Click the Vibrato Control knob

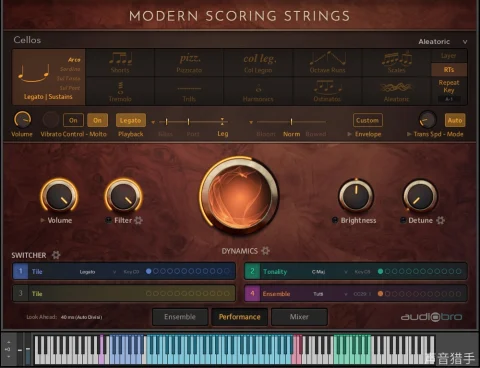tap(51, 120)
